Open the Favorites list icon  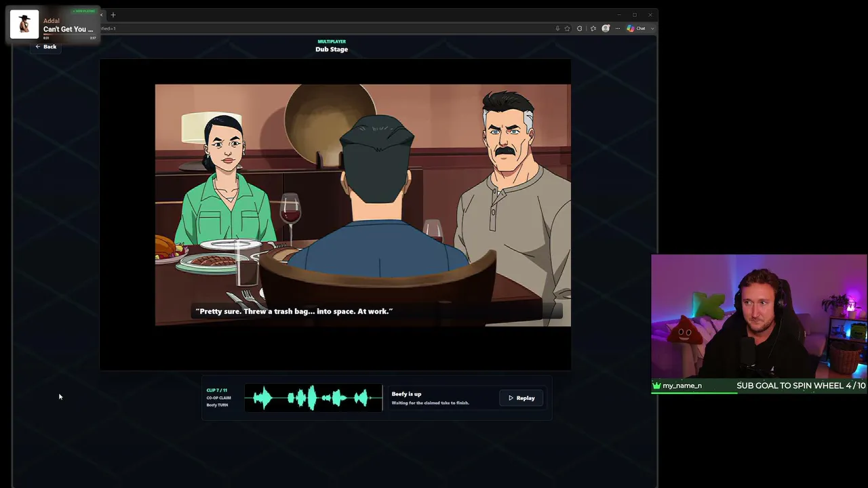[x=593, y=28]
